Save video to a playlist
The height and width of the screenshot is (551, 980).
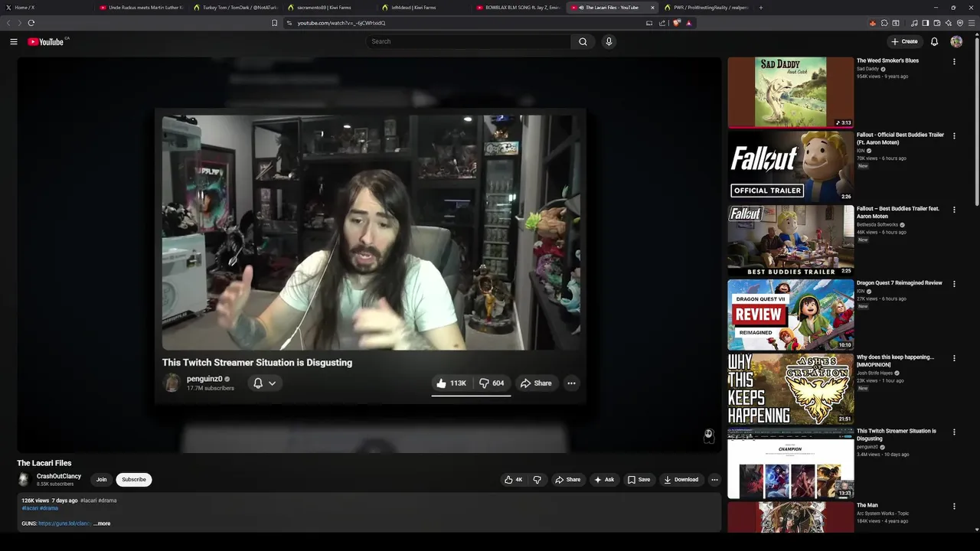click(x=639, y=480)
